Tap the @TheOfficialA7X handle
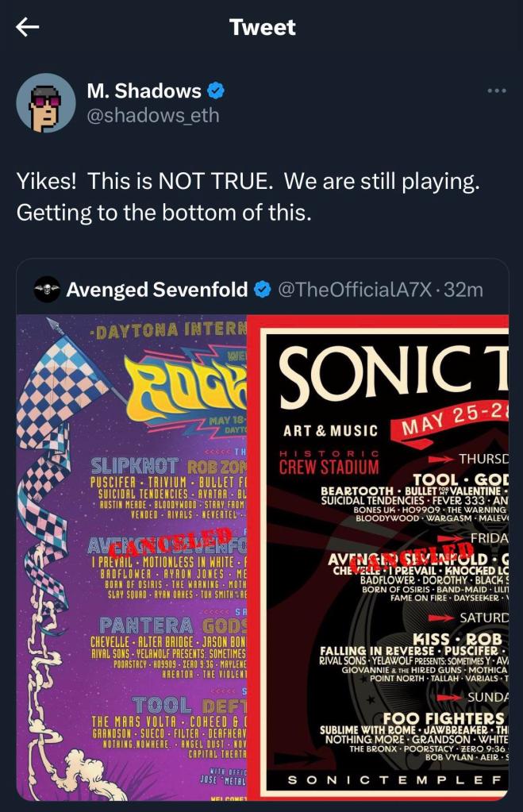The height and width of the screenshot is (812, 523). [356, 291]
